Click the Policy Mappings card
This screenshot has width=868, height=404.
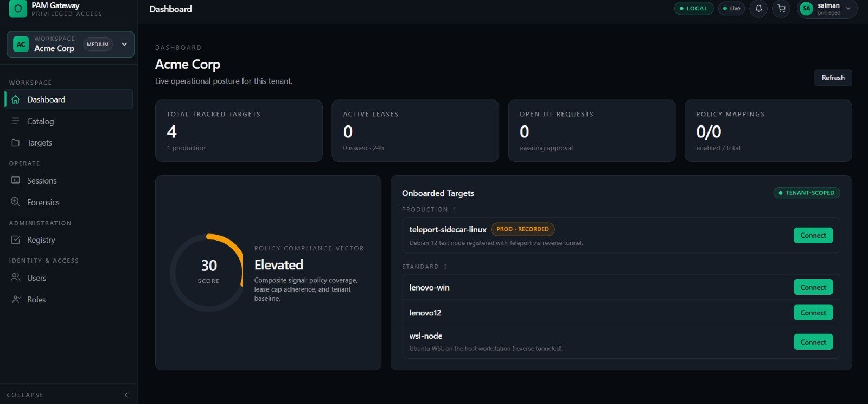(x=768, y=130)
